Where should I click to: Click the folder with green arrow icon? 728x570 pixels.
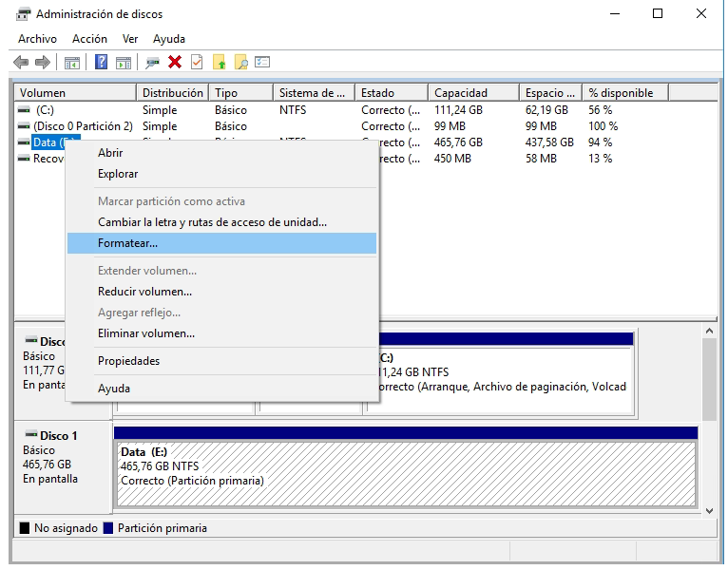[219, 63]
